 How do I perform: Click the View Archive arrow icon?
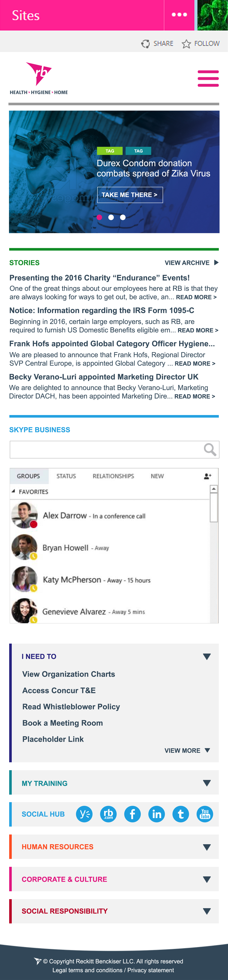tap(216, 263)
